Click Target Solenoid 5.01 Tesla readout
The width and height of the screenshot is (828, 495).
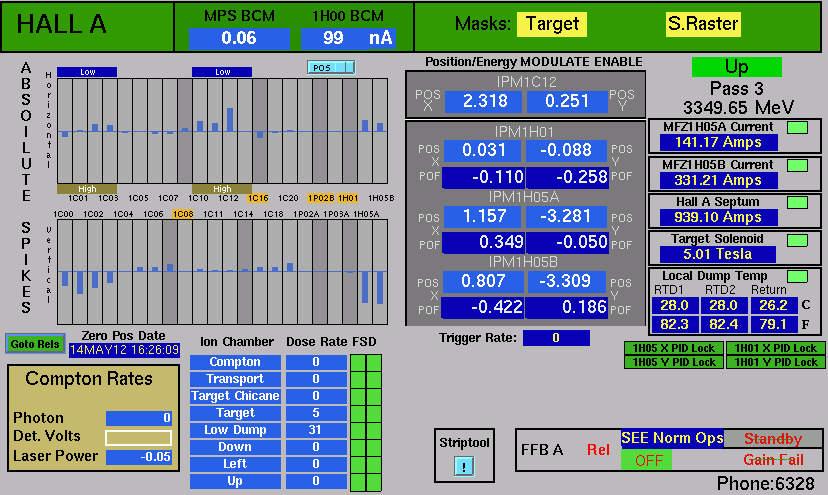pos(718,255)
